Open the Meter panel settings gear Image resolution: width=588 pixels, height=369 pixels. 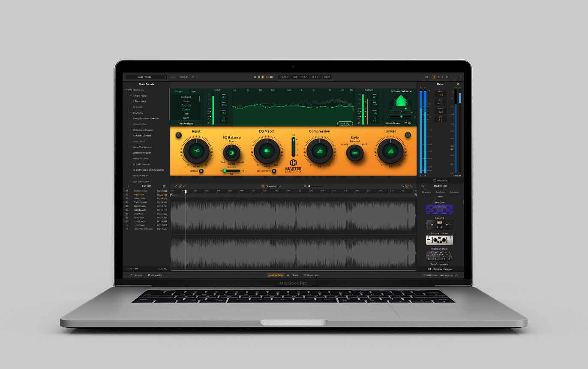458,84
